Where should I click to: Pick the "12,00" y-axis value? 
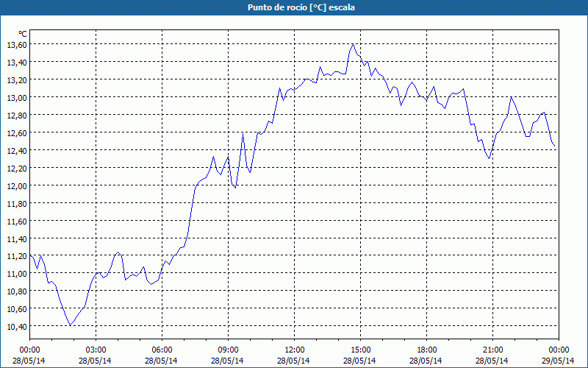17,185
